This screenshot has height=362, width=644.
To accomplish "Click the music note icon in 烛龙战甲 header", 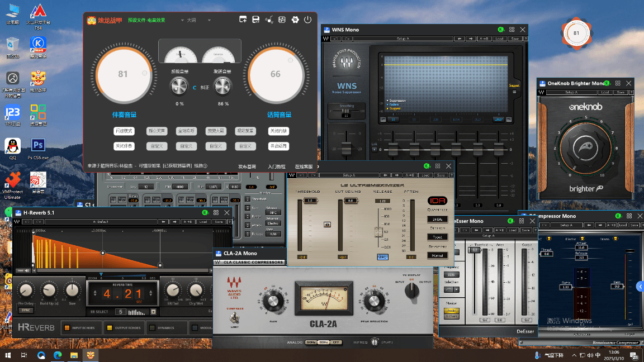I will click(x=269, y=20).
